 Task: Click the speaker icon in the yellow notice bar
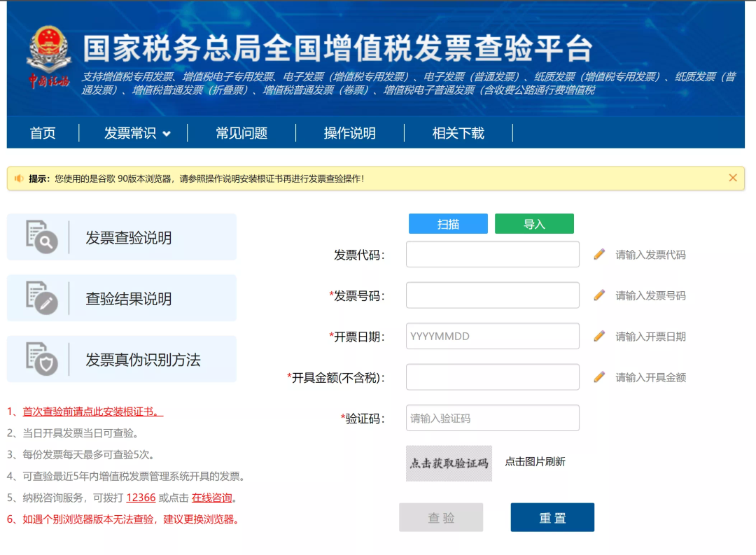[19, 178]
